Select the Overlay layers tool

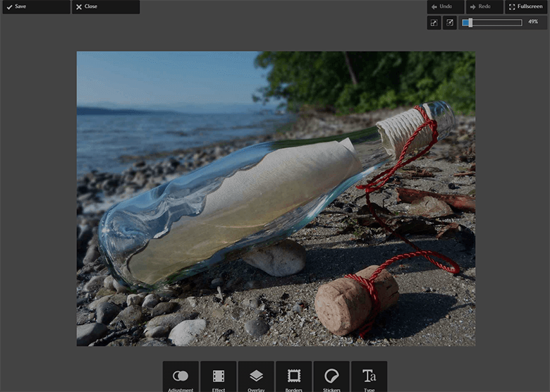point(256,377)
